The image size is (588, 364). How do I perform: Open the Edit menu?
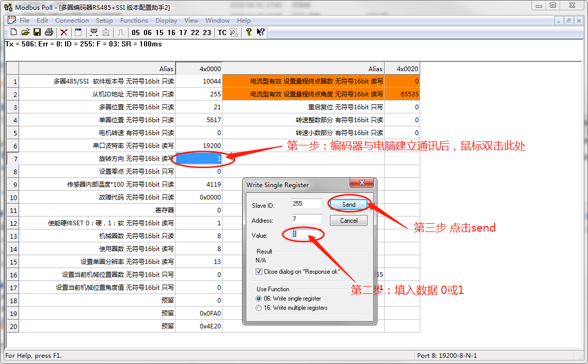coord(42,21)
